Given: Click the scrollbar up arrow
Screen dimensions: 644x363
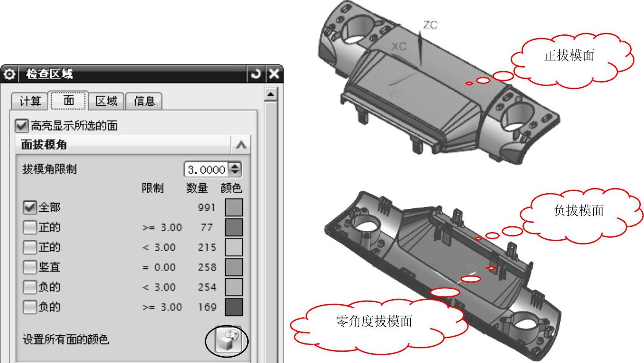Looking at the screenshot, I should tap(271, 95).
